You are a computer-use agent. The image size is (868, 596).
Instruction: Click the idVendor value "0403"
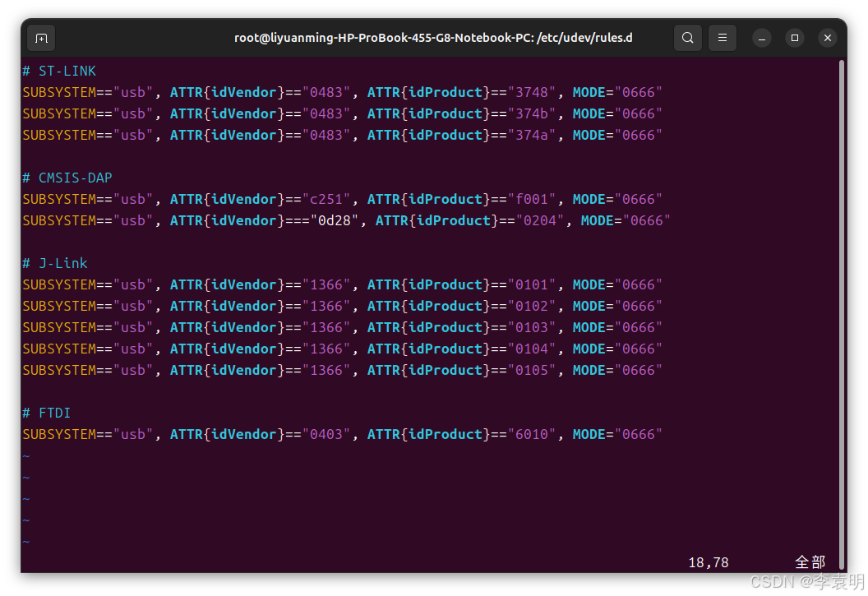[x=326, y=434]
